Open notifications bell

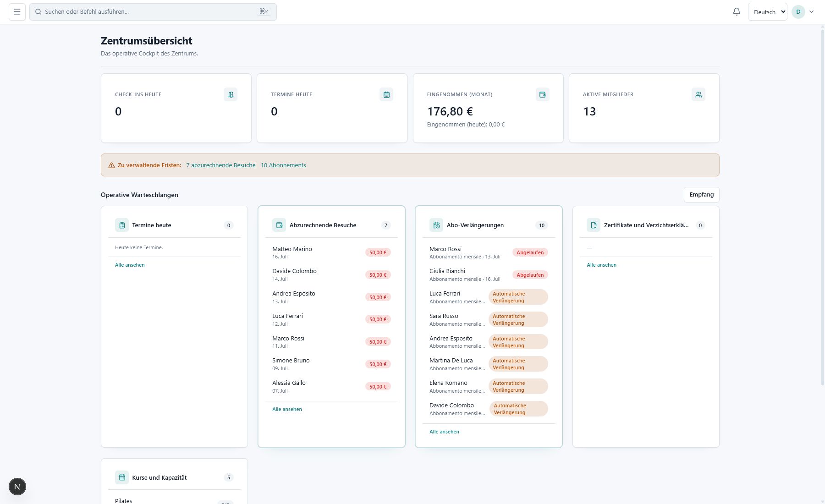(x=737, y=12)
